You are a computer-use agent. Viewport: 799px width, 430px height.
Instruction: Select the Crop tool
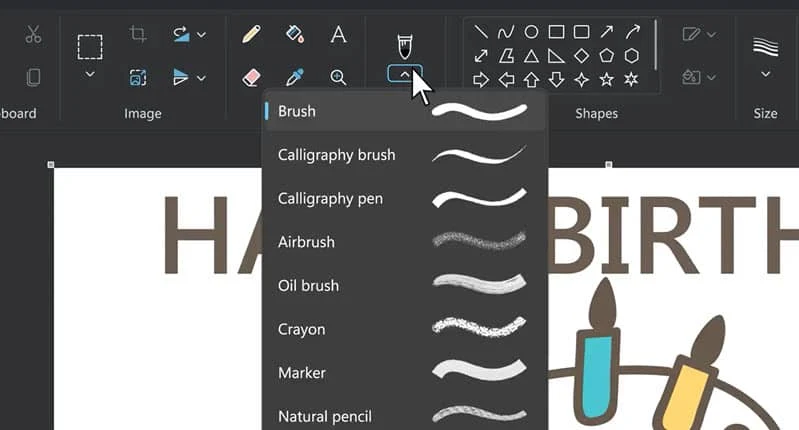[138, 34]
